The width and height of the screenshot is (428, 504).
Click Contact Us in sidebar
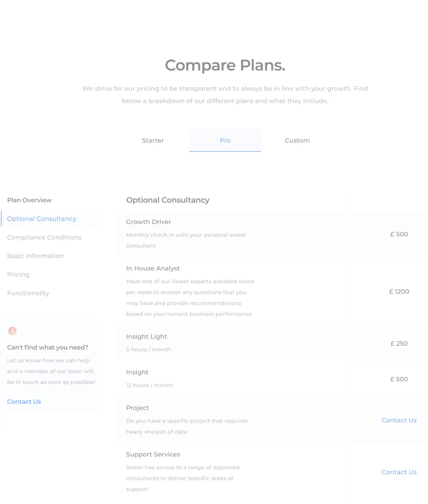pyautogui.click(x=24, y=402)
